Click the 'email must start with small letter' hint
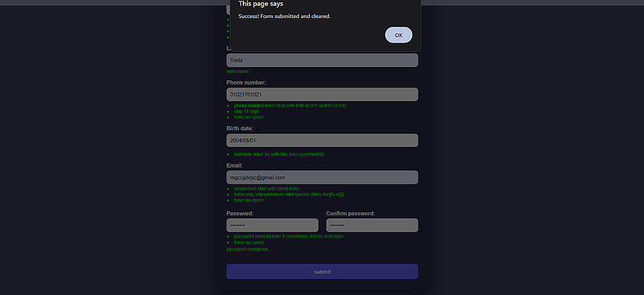 [x=267, y=189]
